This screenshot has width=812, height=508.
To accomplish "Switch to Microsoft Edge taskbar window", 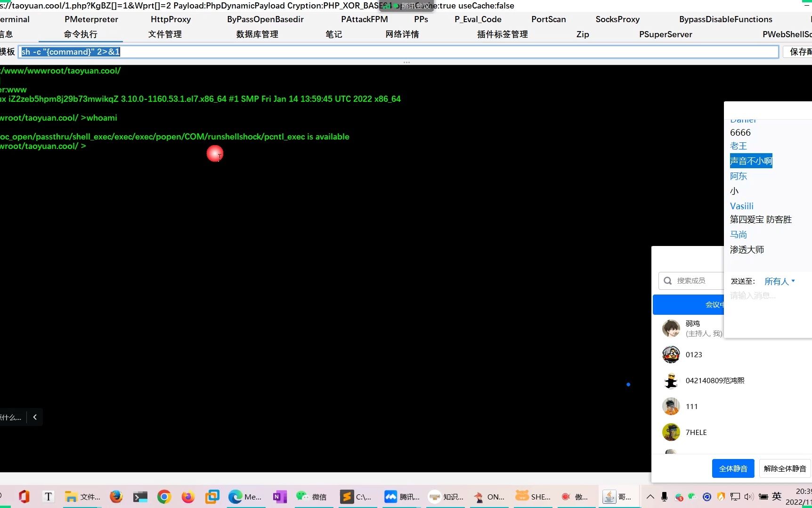I will pyautogui.click(x=244, y=496).
